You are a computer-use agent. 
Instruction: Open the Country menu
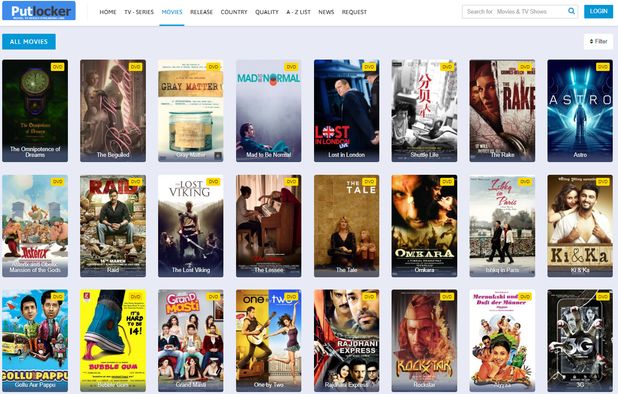234,12
